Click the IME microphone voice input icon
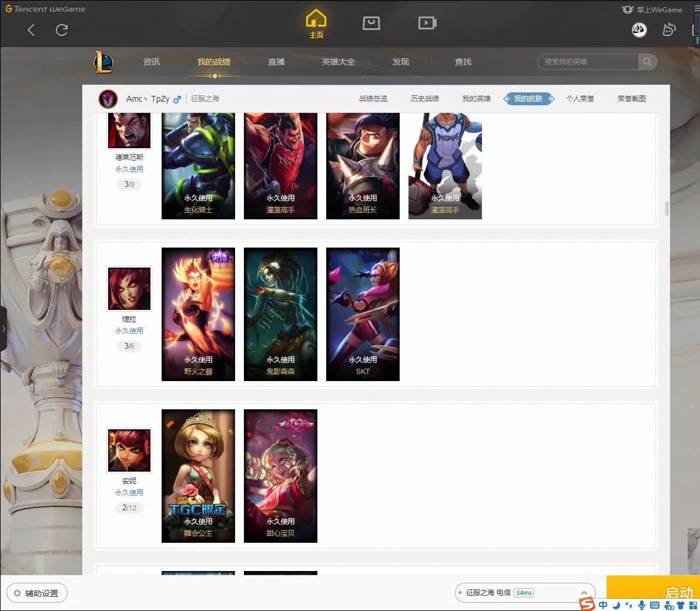This screenshot has width=700, height=611. [x=641, y=605]
